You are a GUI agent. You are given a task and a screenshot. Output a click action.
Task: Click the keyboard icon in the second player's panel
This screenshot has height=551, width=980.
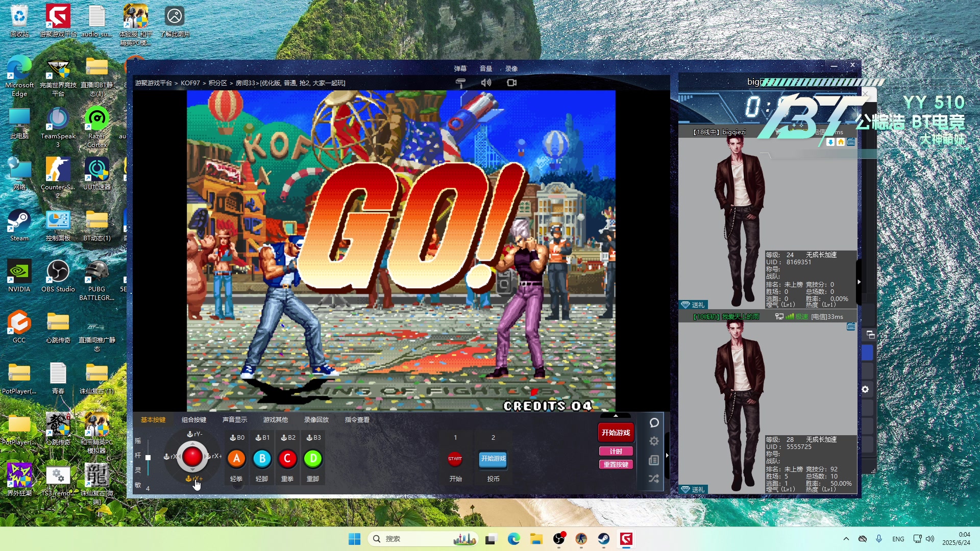851,327
